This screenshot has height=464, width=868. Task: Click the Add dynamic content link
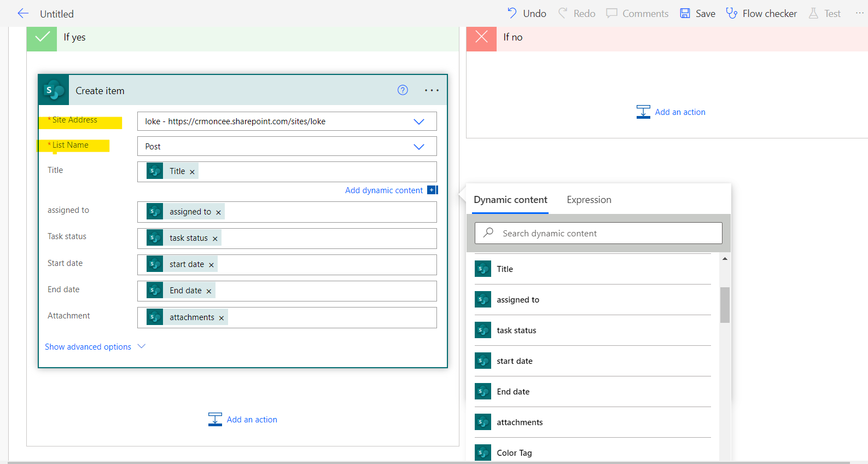click(384, 190)
